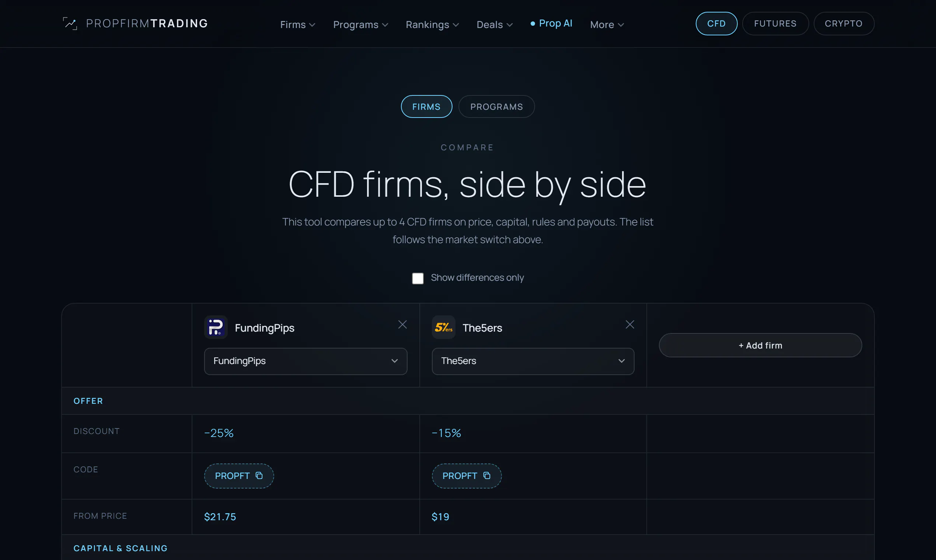Click the PROPFIRMTRADING brand name

click(x=147, y=24)
